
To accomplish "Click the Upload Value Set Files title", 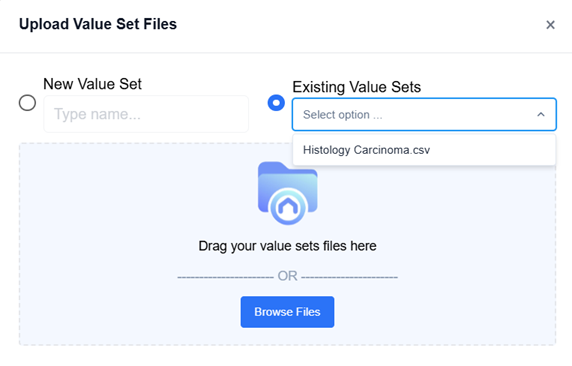I will (x=98, y=24).
